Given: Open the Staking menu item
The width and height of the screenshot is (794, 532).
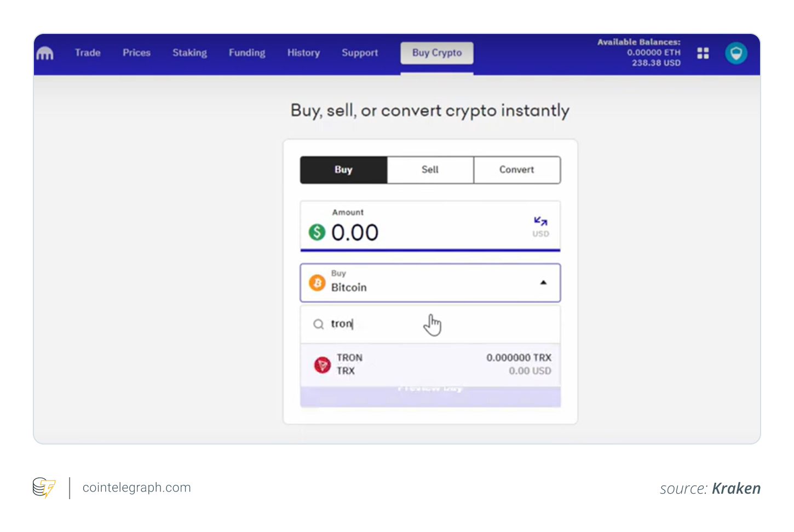Looking at the screenshot, I should (189, 53).
